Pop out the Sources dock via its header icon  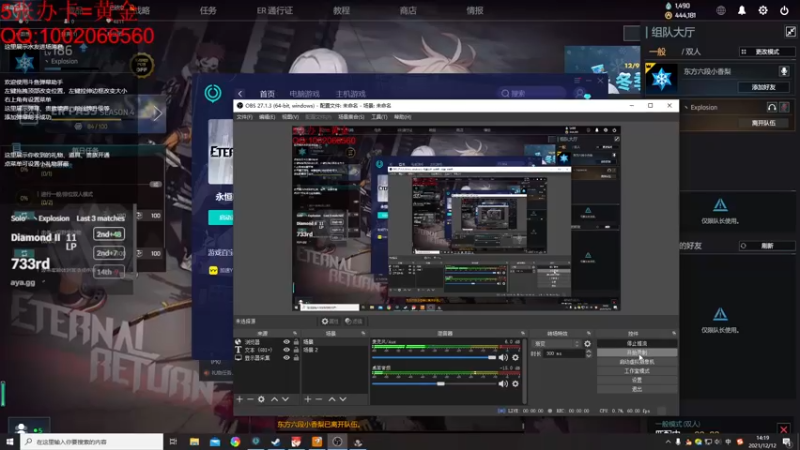click(294, 333)
